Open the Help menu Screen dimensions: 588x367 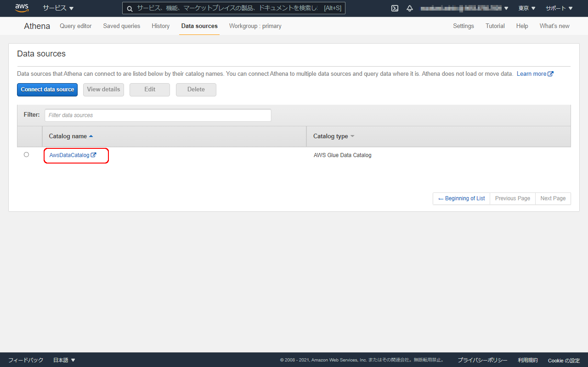coord(522,26)
